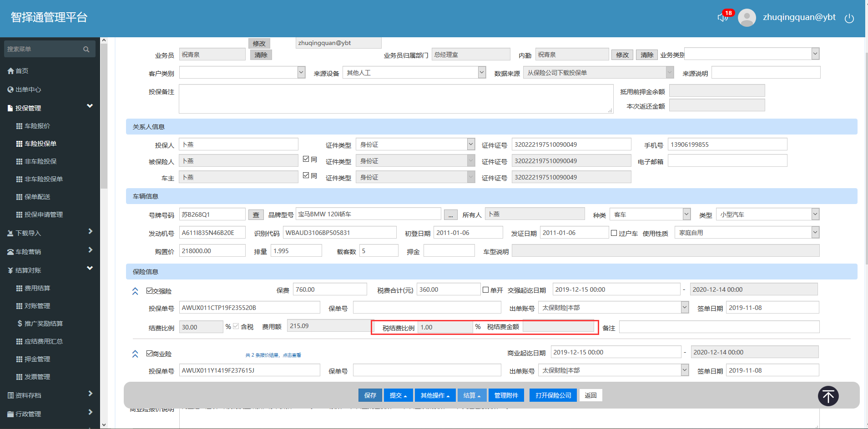Viewport: 868px width, 429px height.
Task: Collapse the 商业险 section chevron icon
Action: point(135,354)
